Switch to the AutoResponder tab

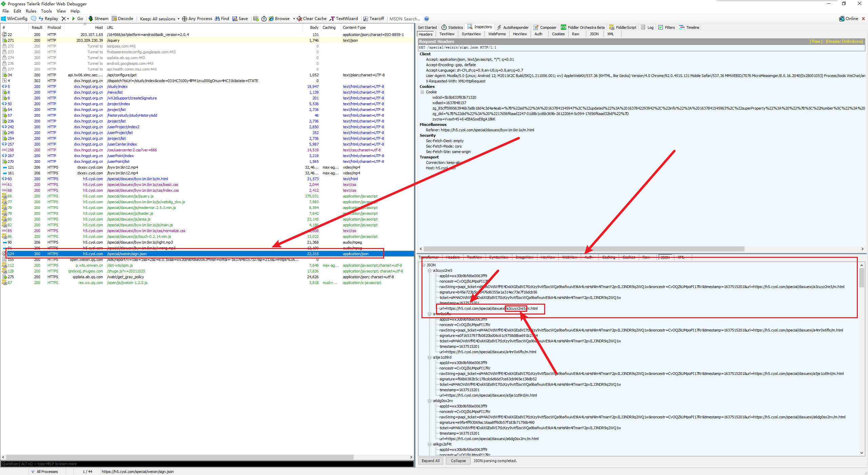click(513, 27)
